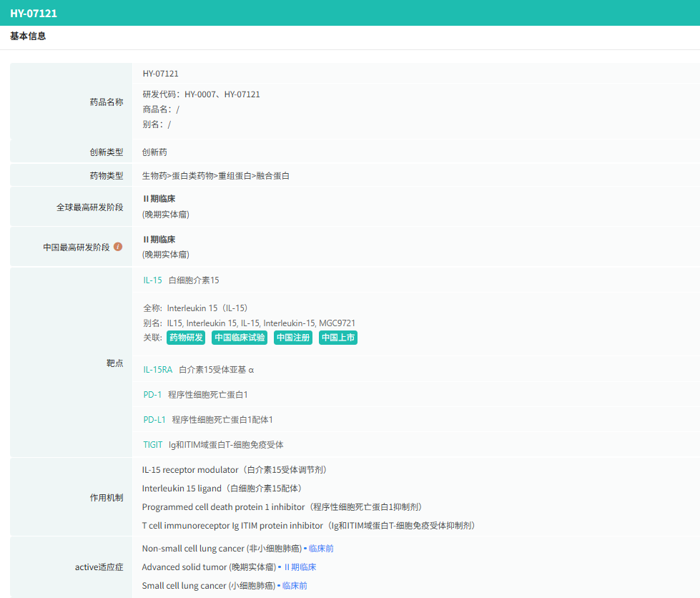Open the IL-15RA target link
This screenshot has height=598, width=700.
click(157, 369)
